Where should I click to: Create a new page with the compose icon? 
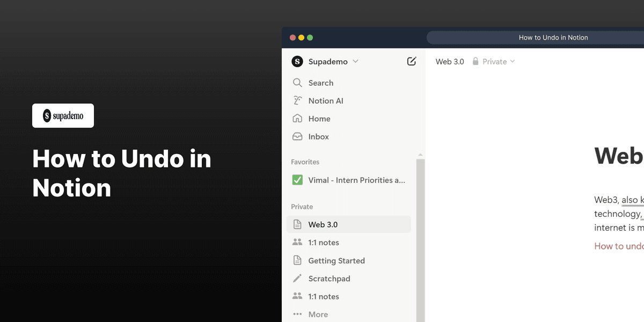412,61
